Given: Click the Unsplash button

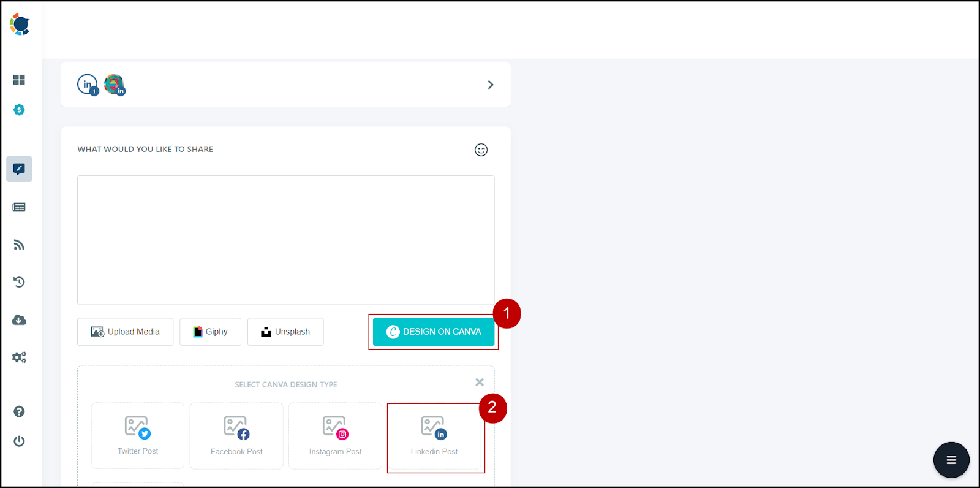Looking at the screenshot, I should pos(285,332).
